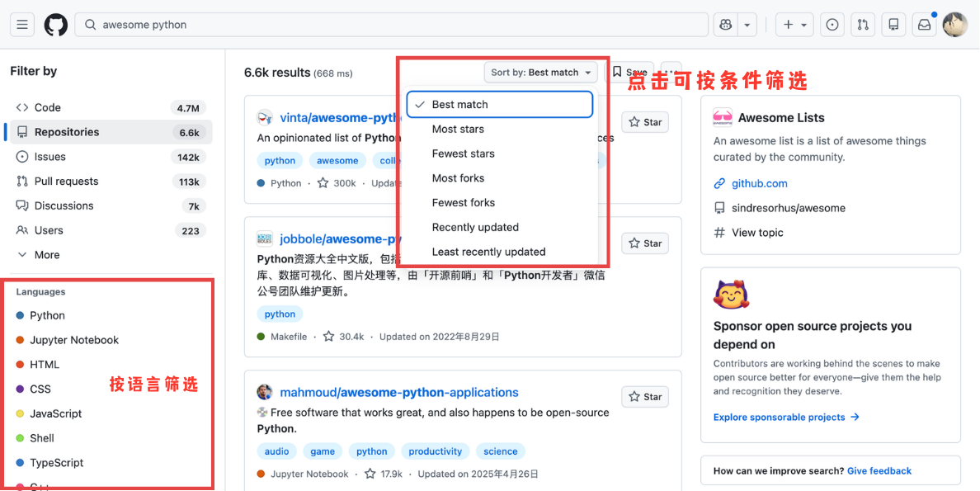The height and width of the screenshot is (491, 980).
Task: Select science topic tag
Action: 501,451
